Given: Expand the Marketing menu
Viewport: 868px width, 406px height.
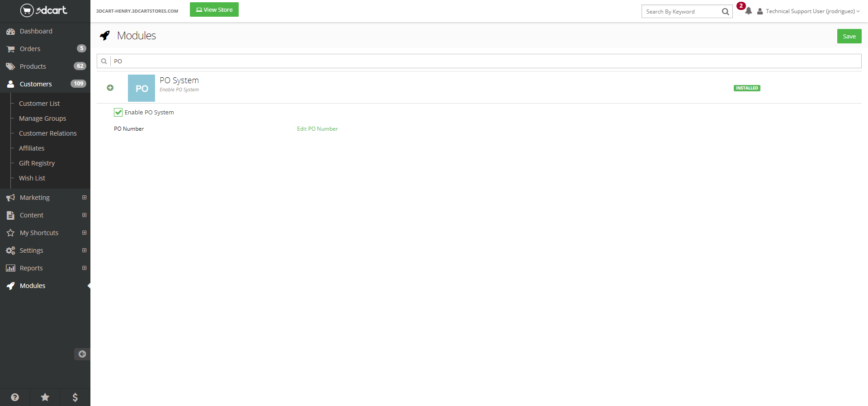Looking at the screenshot, I should [84, 198].
